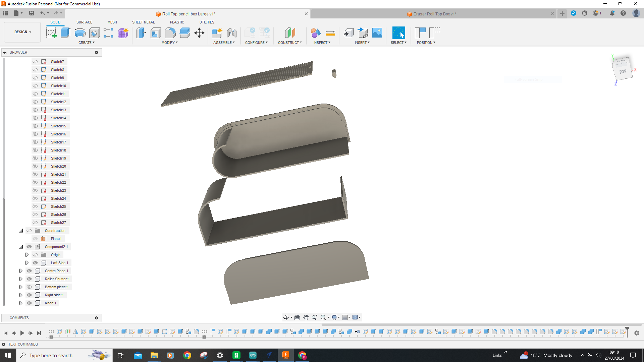The height and width of the screenshot is (362, 644).
Task: Select the Create Sketch tool
Action: pyautogui.click(x=51, y=33)
